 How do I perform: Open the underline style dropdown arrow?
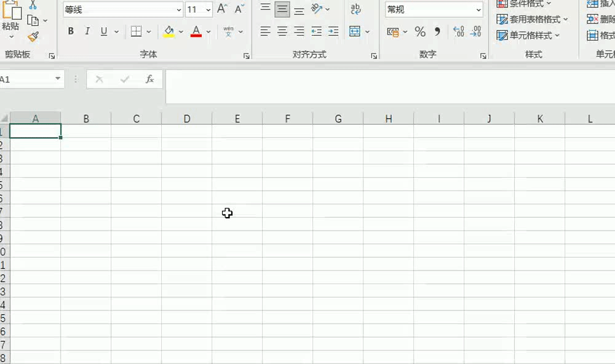pyautogui.click(x=116, y=31)
